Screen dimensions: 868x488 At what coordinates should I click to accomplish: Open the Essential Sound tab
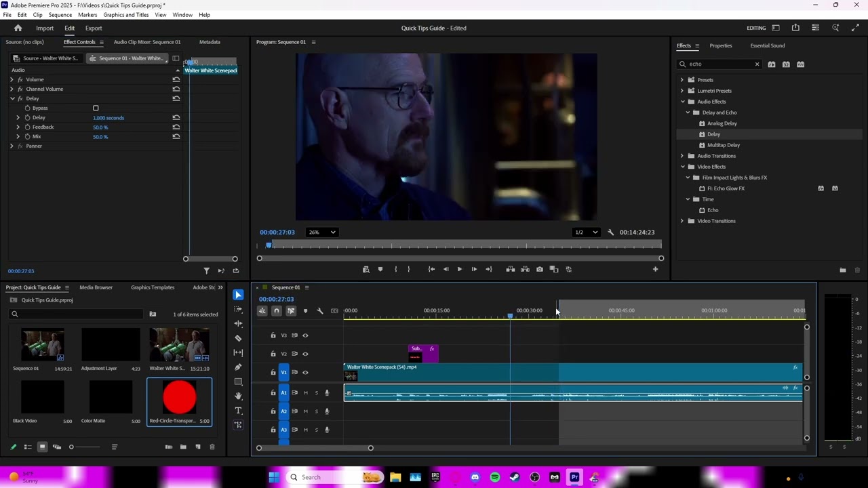[768, 45]
